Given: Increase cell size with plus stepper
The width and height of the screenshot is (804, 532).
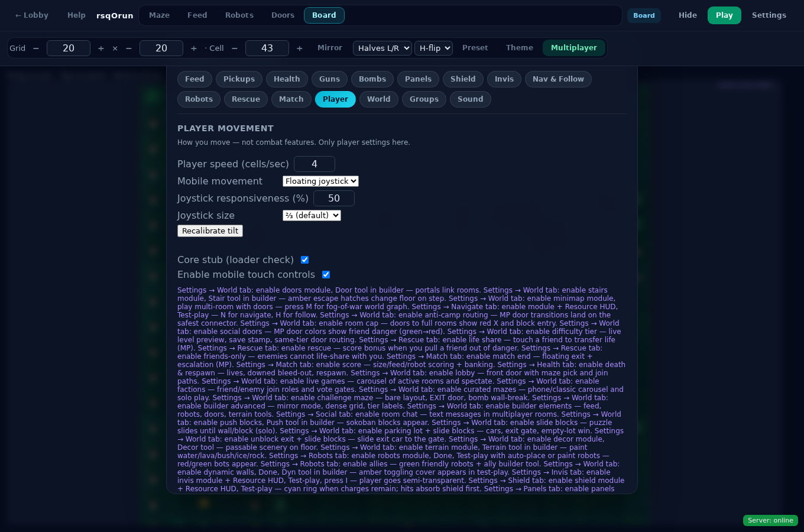Looking at the screenshot, I should tap(300, 48).
